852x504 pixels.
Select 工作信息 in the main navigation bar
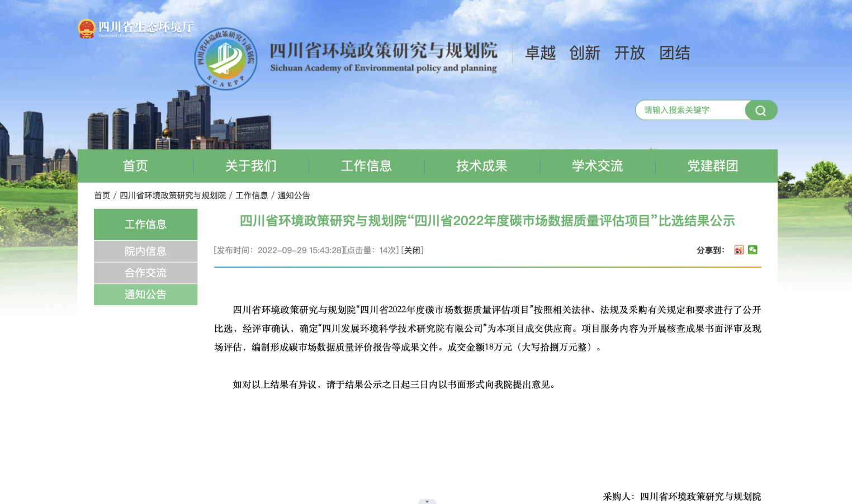click(x=366, y=166)
